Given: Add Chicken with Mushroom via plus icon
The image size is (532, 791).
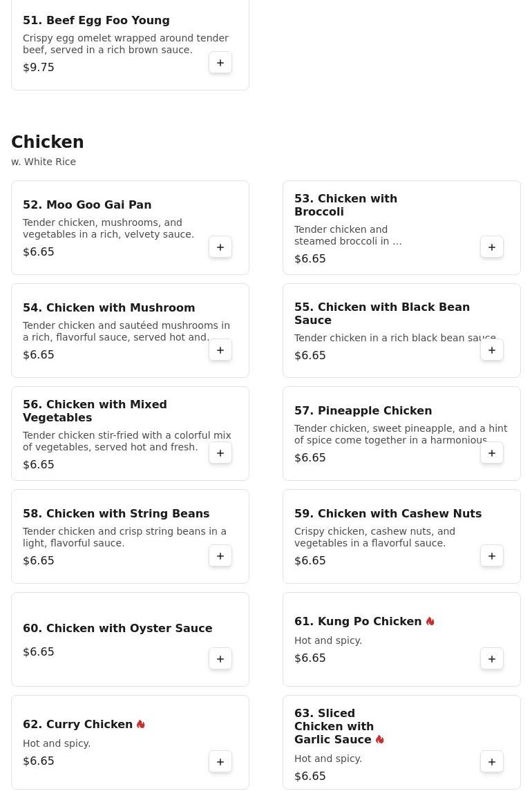Looking at the screenshot, I should point(220,350).
